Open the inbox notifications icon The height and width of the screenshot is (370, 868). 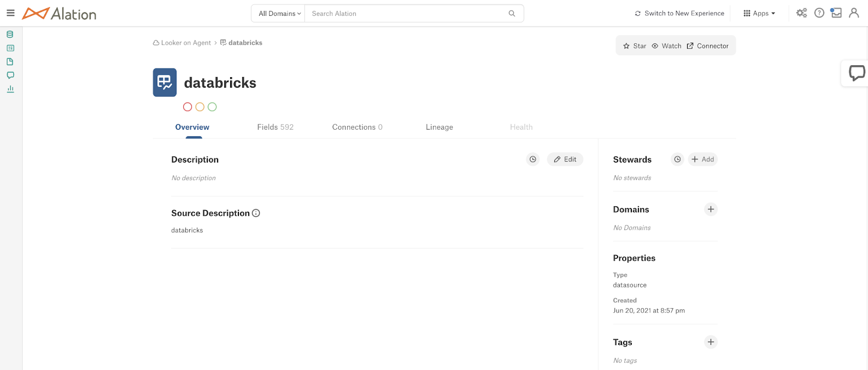click(x=836, y=13)
